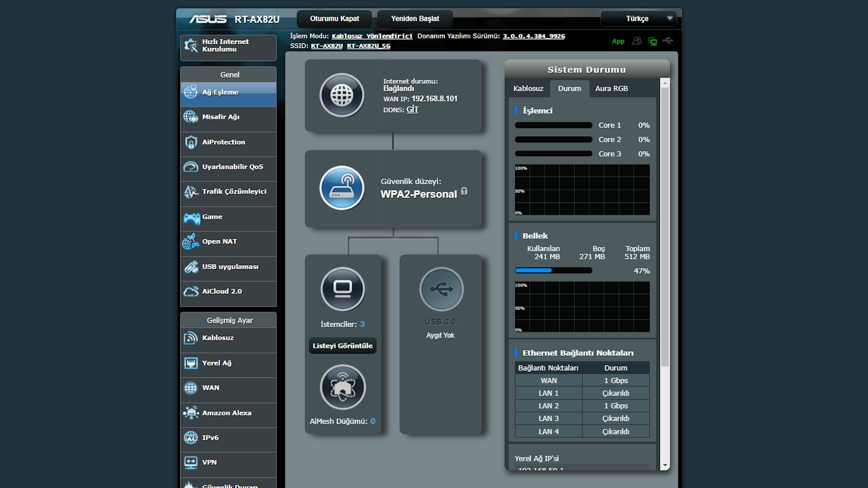Click the Kablosuz wireless sidebar icon

tap(191, 338)
